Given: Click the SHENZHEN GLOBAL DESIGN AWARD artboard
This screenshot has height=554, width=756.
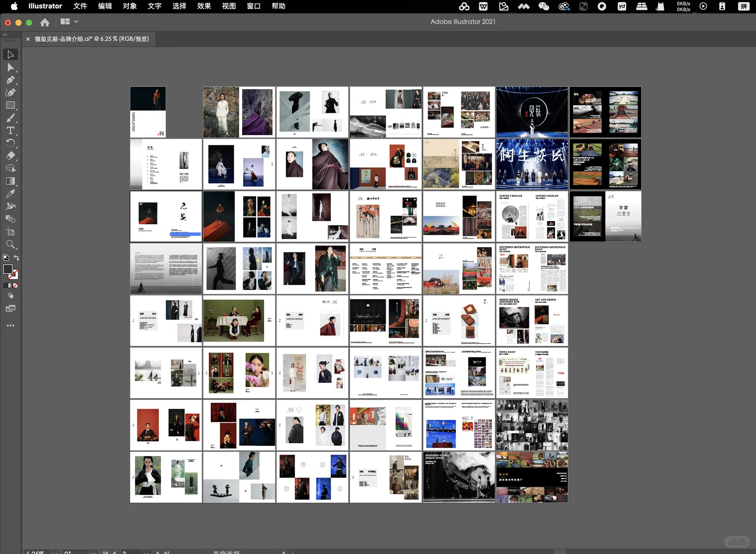Looking at the screenshot, I should pyautogui.click(x=459, y=477).
